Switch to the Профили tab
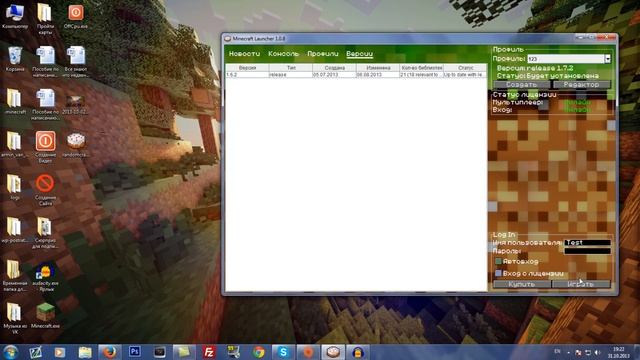 point(322,54)
